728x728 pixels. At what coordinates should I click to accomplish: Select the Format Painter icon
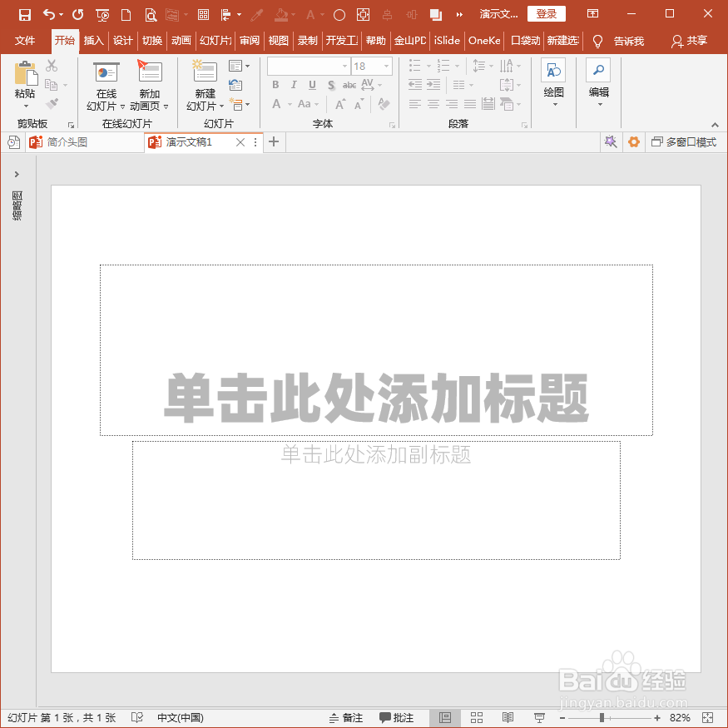pos(52,103)
